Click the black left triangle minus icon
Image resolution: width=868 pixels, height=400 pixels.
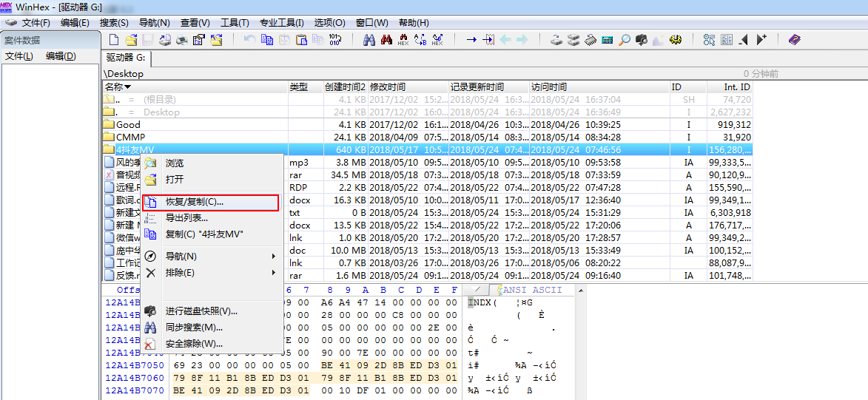744,40
